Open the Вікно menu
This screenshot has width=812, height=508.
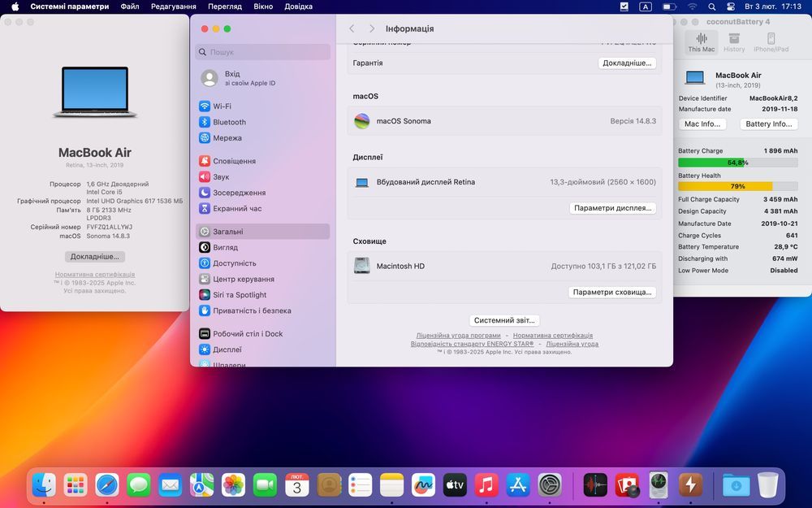263,7
